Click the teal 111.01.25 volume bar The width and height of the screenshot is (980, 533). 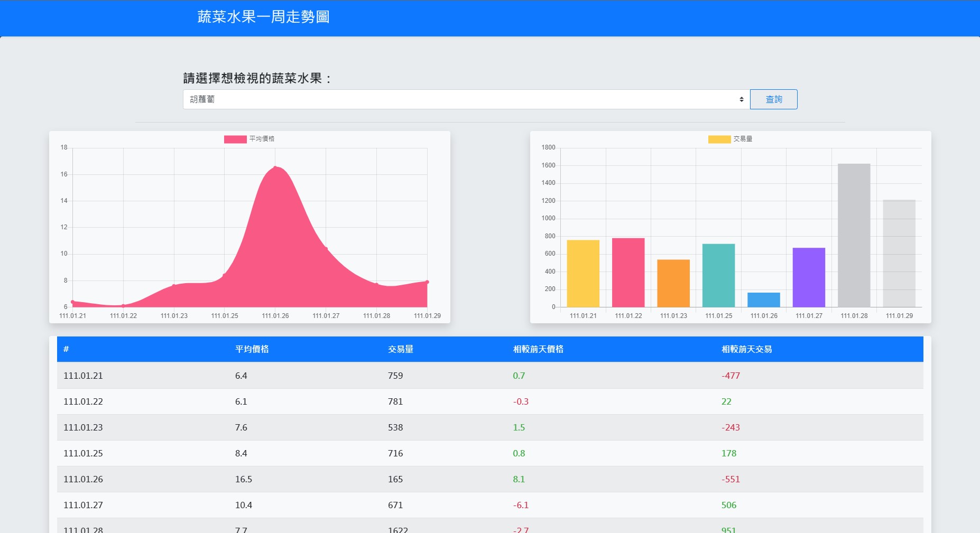(x=718, y=275)
